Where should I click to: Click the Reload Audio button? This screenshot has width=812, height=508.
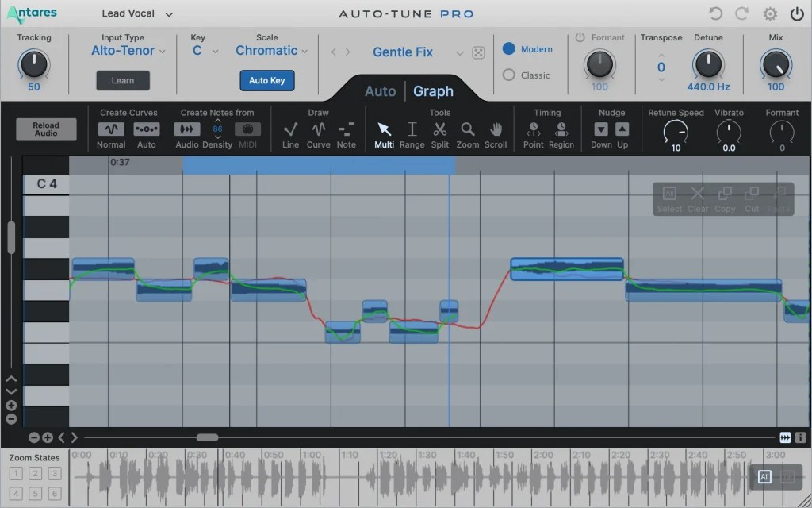45,129
